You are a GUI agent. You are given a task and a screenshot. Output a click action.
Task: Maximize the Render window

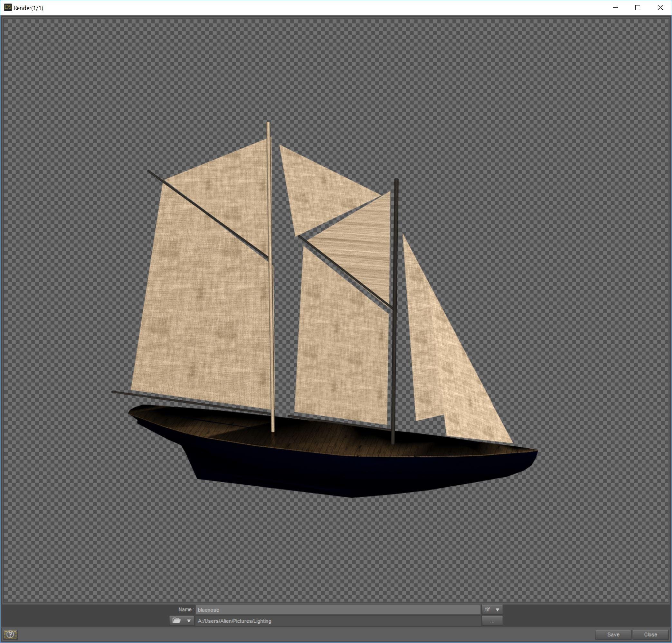(638, 7)
